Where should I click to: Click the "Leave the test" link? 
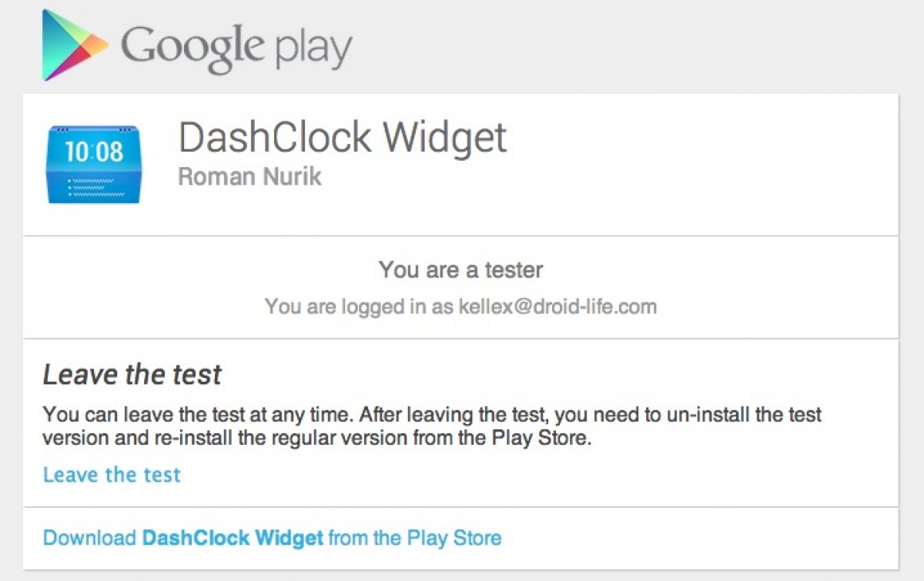click(x=112, y=474)
